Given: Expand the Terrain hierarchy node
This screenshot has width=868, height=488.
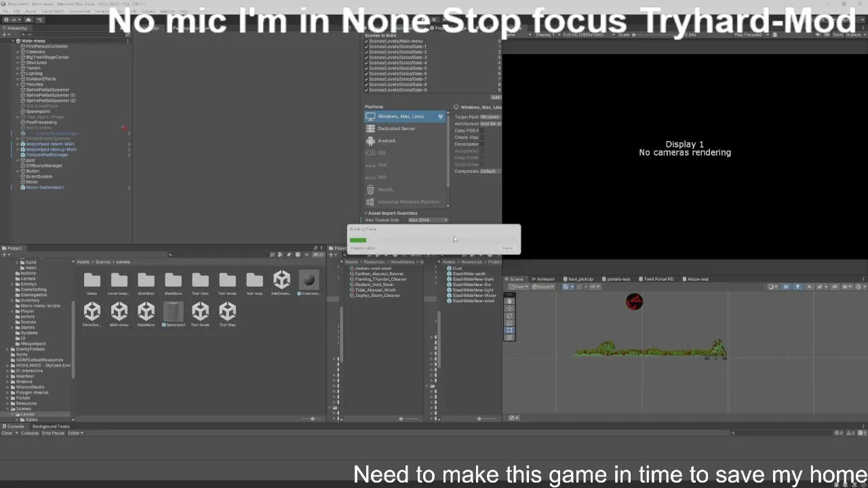Looking at the screenshot, I should click(18, 68).
